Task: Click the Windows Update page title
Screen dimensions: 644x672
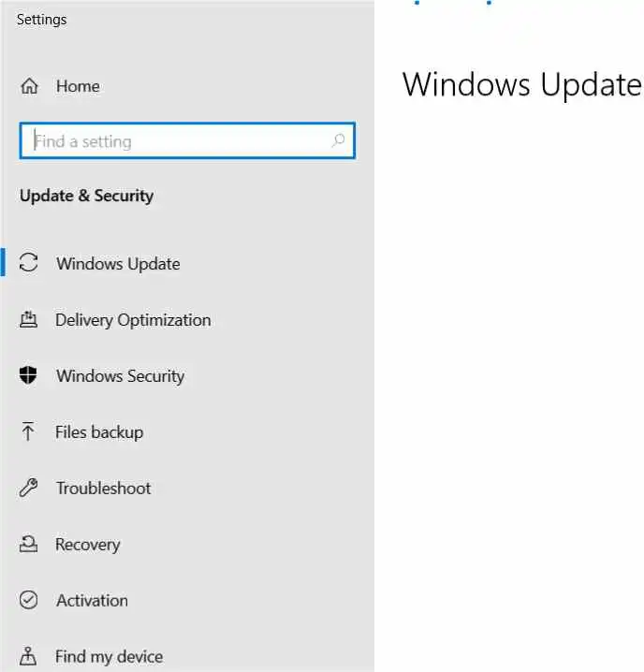Action: click(x=522, y=85)
